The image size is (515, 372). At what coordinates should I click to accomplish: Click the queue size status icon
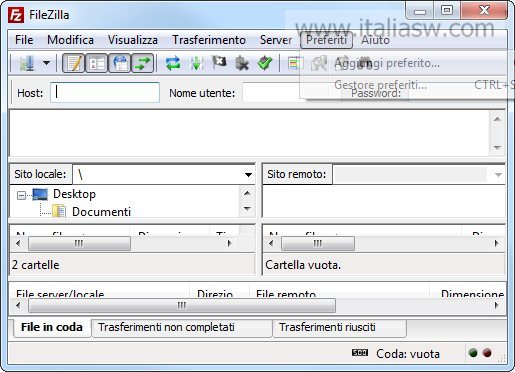360,353
